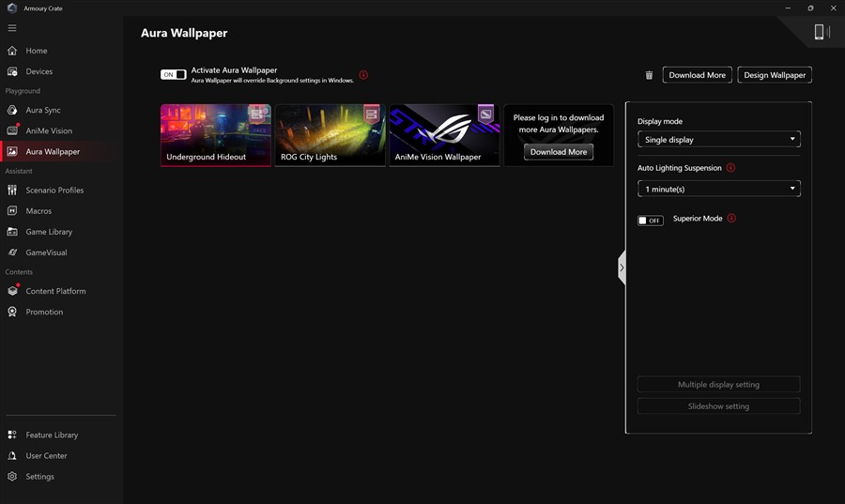
Task: Click Download More button in the top bar
Action: [697, 75]
